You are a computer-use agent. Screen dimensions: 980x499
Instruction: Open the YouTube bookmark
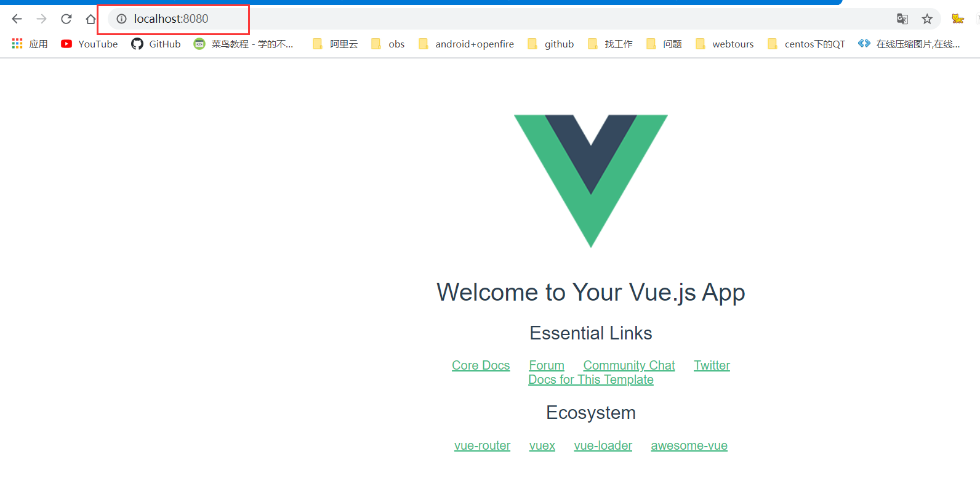click(89, 44)
